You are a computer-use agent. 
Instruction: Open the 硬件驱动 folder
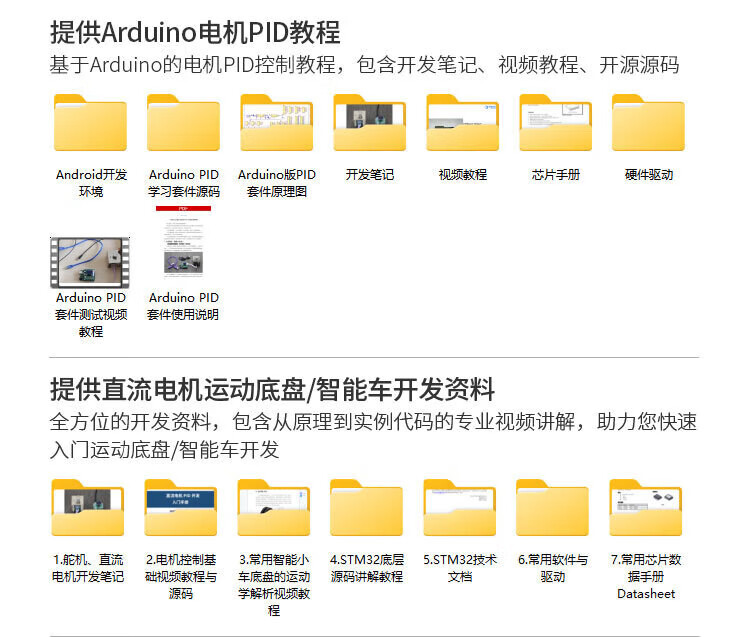(648, 125)
